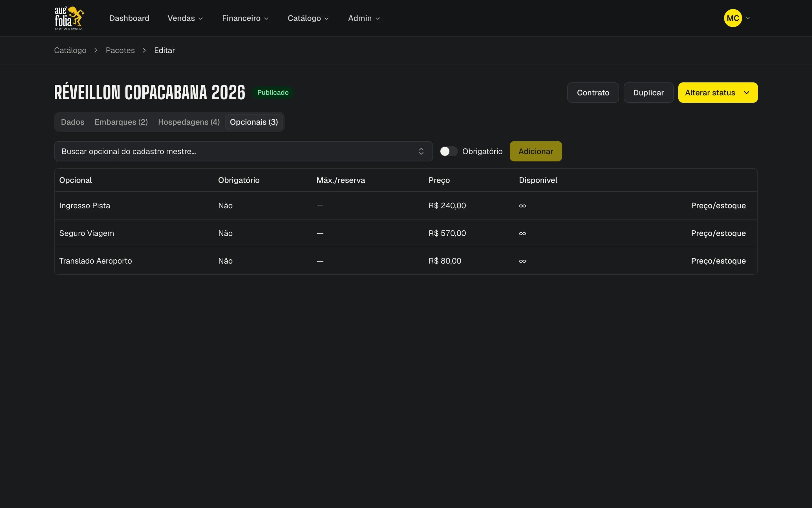Open Preço/estoque for Seguro Viagem
The height and width of the screenshot is (508, 812).
pyautogui.click(x=718, y=233)
